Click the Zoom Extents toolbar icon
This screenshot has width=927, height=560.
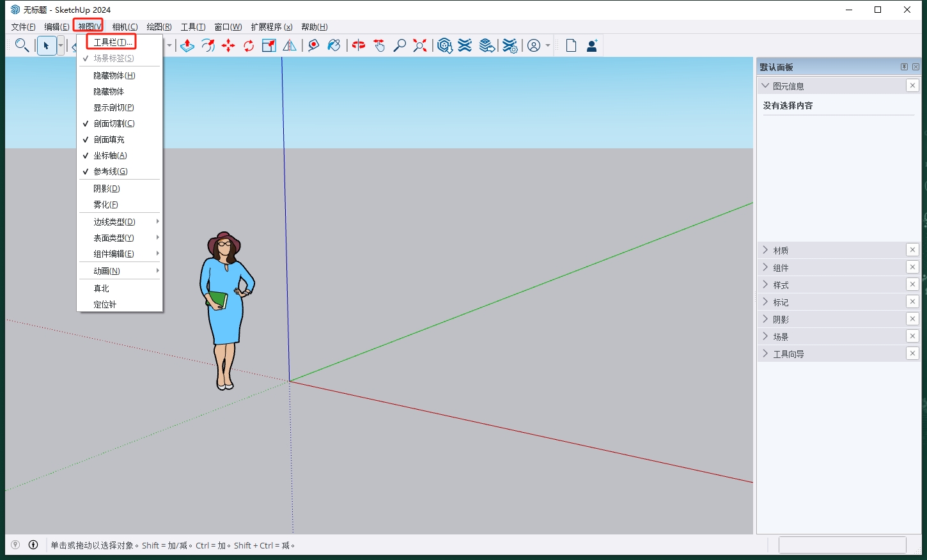[419, 45]
